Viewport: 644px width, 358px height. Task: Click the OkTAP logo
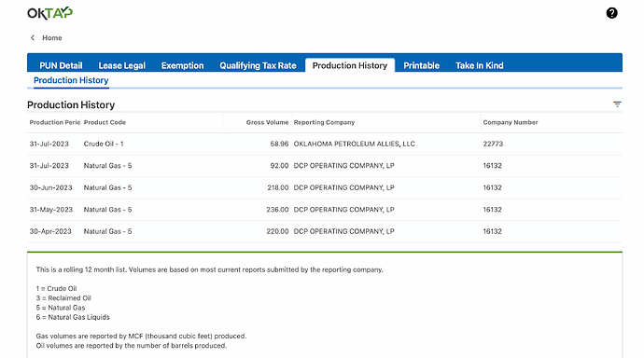[x=49, y=13]
